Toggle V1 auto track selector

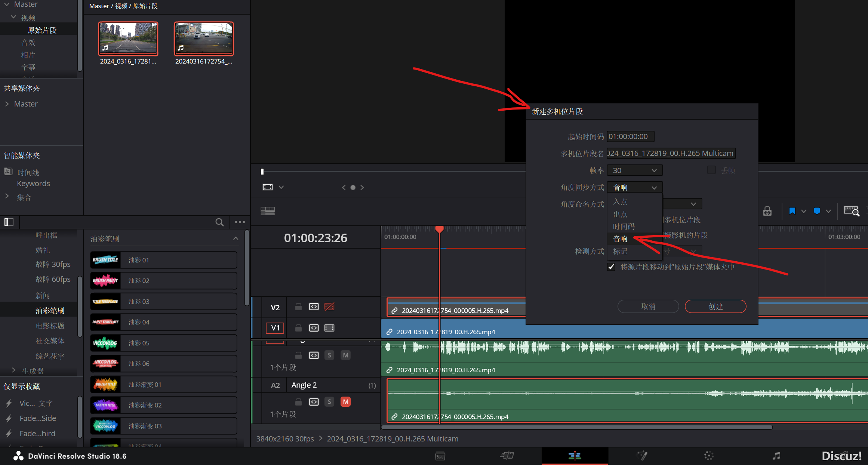tap(314, 328)
